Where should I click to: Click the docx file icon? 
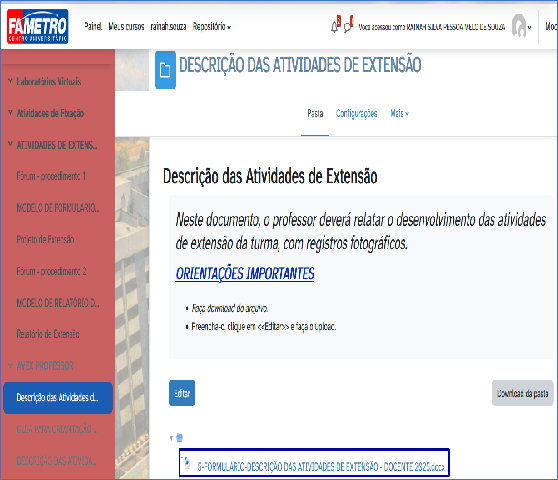point(188,464)
